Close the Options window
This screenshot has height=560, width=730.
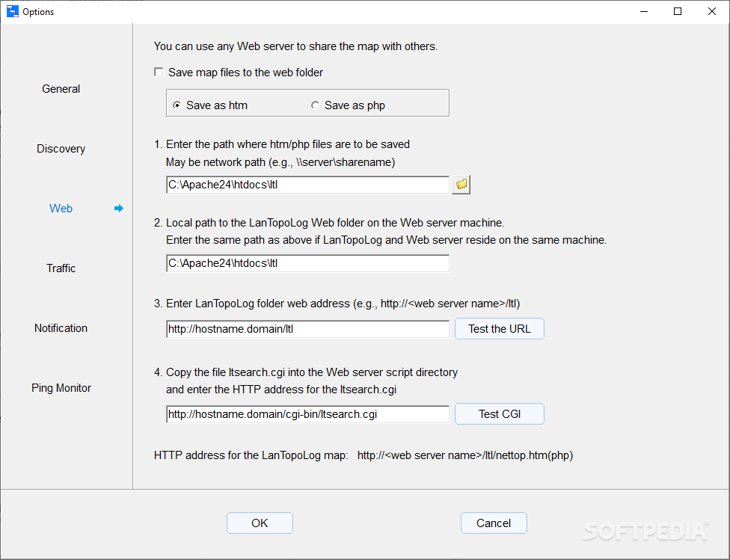712,11
